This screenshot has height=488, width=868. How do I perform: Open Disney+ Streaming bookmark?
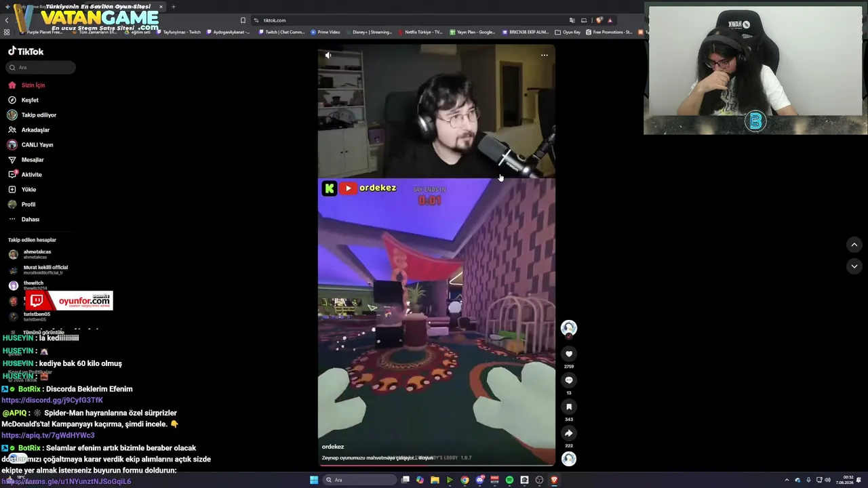tap(369, 32)
